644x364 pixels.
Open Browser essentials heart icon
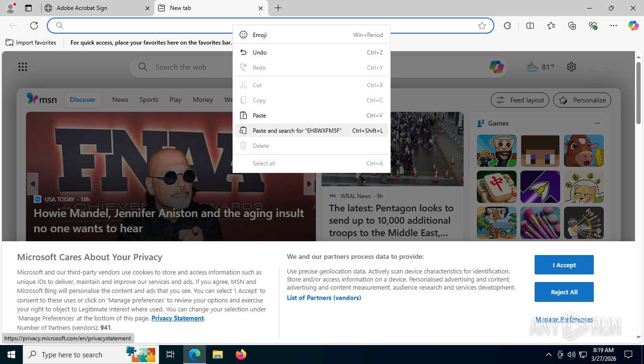(593, 26)
